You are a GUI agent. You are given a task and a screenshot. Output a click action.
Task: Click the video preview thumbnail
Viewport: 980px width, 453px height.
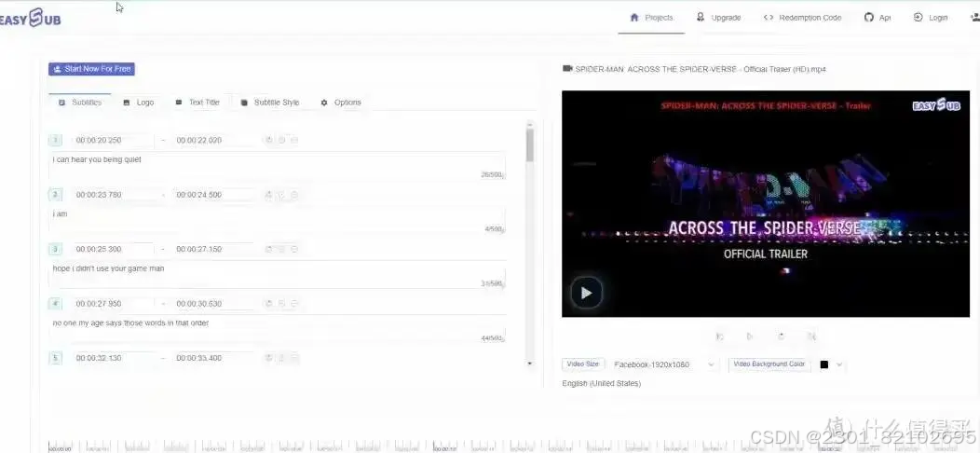pyautogui.click(x=766, y=203)
